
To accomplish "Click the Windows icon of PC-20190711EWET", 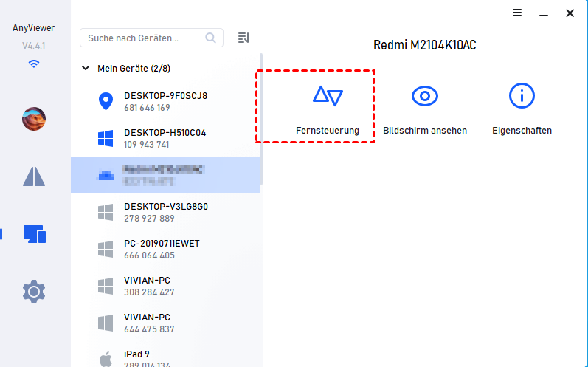I will 106,249.
